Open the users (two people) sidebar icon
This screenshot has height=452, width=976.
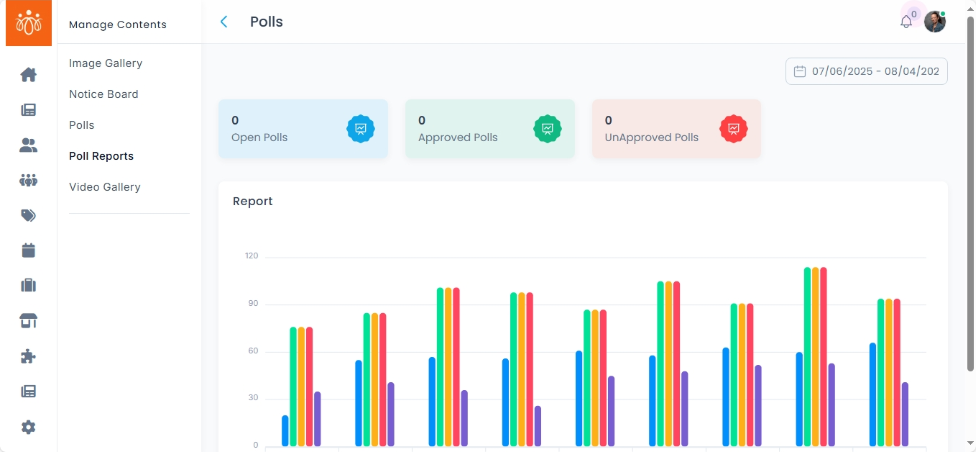coord(28,145)
